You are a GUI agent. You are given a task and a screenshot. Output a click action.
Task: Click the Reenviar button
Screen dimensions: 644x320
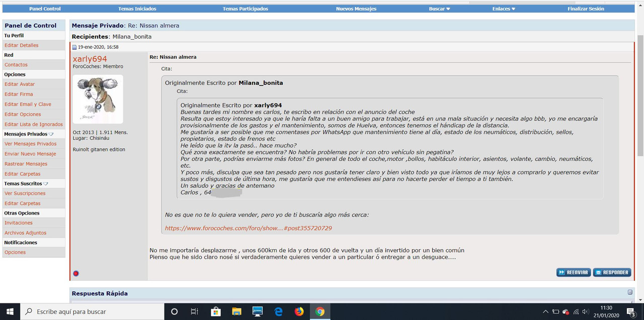click(574, 272)
